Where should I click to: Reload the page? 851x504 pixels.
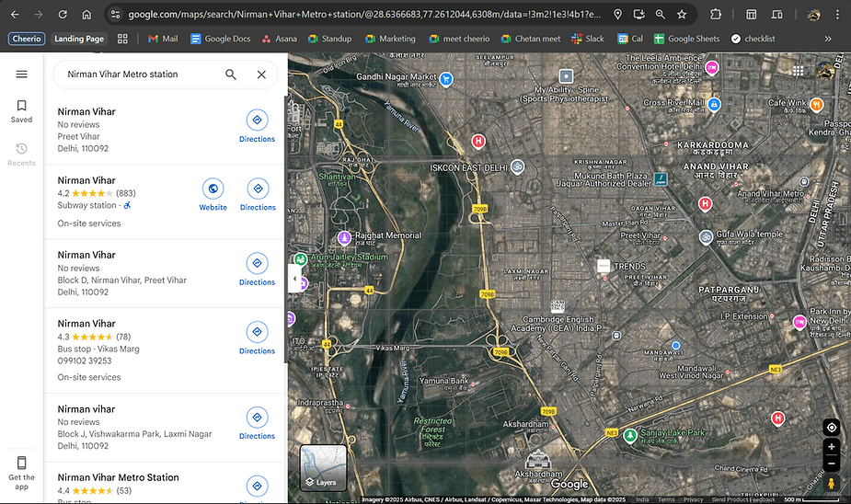[63, 15]
